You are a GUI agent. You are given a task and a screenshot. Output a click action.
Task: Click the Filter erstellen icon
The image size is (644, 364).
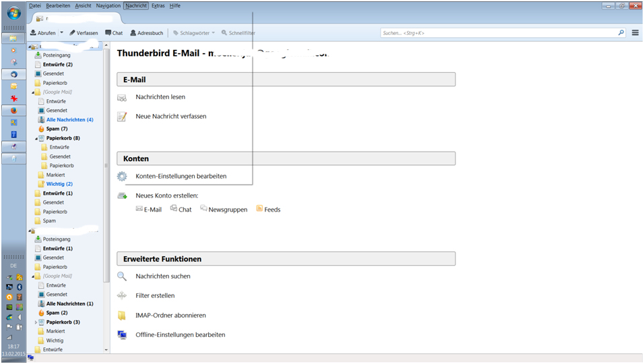click(x=122, y=295)
